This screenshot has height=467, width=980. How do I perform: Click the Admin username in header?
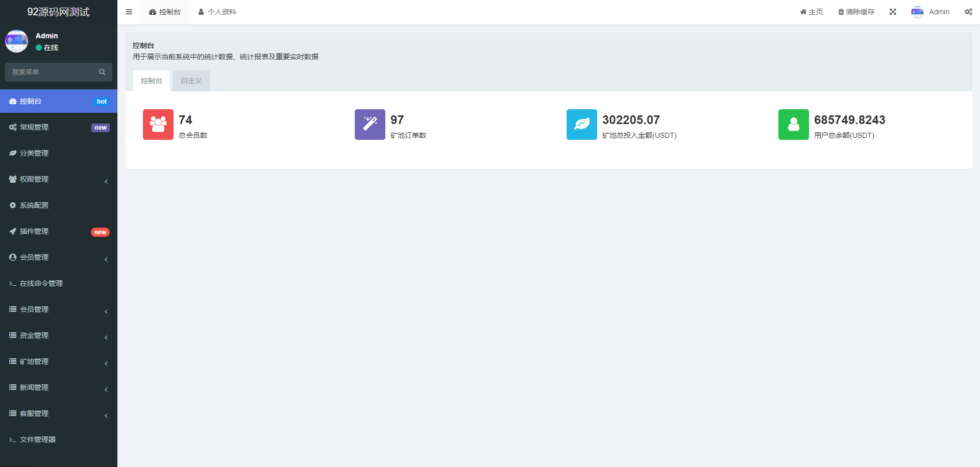click(939, 12)
